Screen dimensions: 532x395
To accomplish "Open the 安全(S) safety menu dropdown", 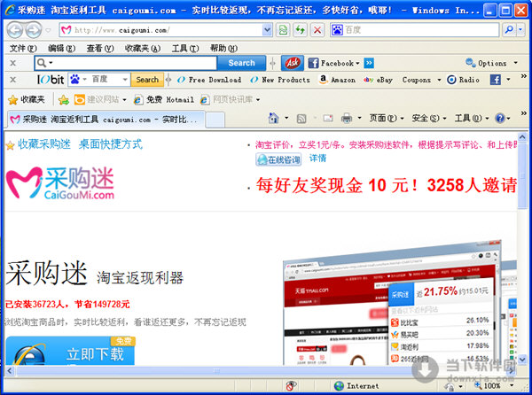I will point(429,118).
